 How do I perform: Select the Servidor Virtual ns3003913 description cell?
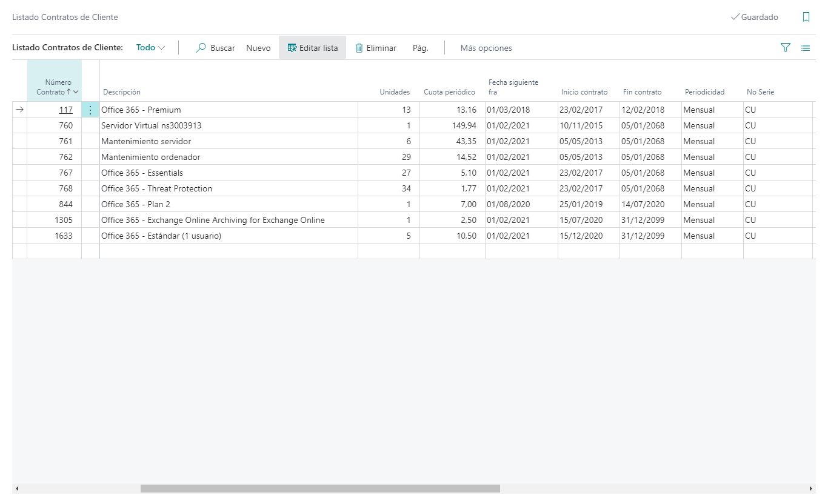pyautogui.click(x=228, y=125)
